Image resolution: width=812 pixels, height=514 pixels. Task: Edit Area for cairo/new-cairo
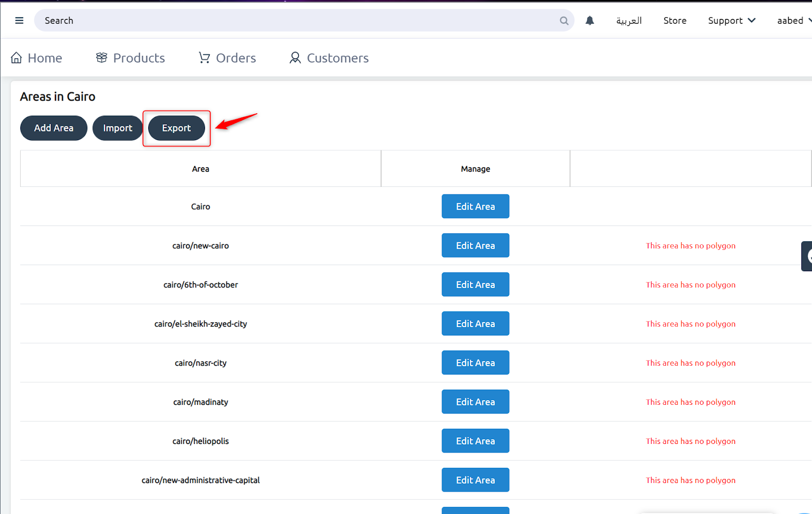click(x=476, y=245)
